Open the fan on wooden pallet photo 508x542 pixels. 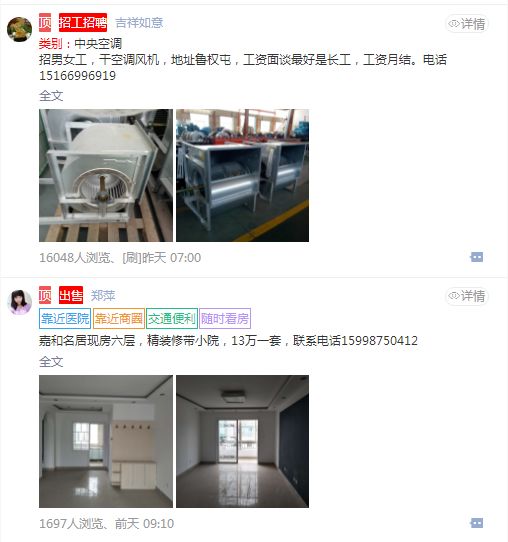[106, 175]
